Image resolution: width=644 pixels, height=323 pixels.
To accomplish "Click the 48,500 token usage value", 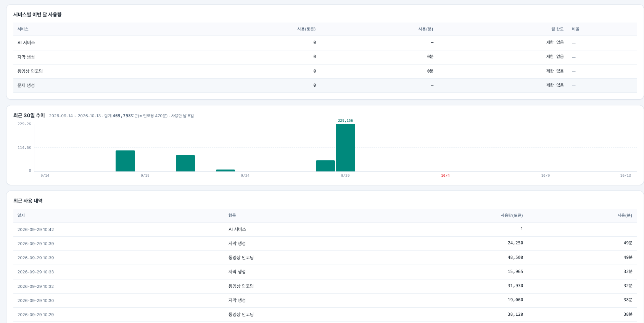I will coord(515,257).
